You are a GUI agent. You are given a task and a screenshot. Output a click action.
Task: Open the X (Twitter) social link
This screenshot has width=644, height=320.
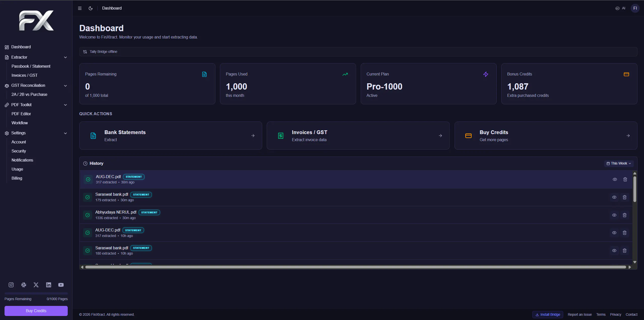click(x=36, y=285)
